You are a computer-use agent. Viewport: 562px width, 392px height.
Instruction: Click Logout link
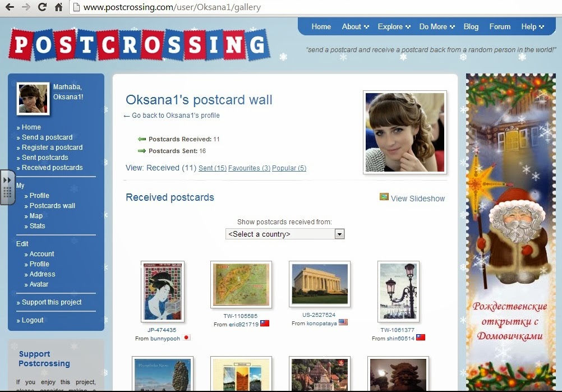(x=33, y=320)
